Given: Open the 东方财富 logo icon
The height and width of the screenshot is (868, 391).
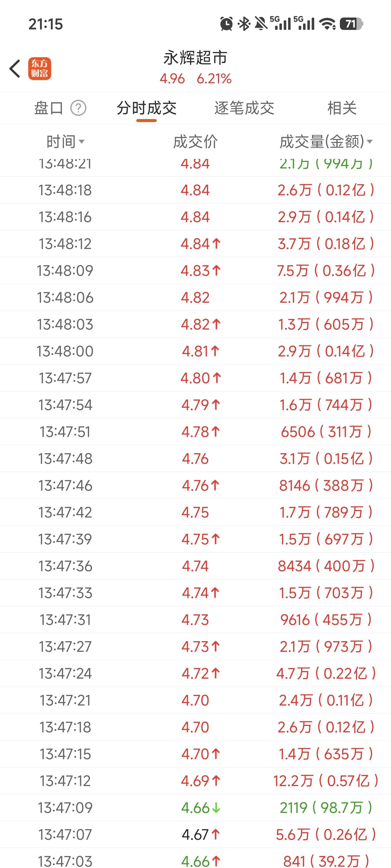Looking at the screenshot, I should [39, 69].
